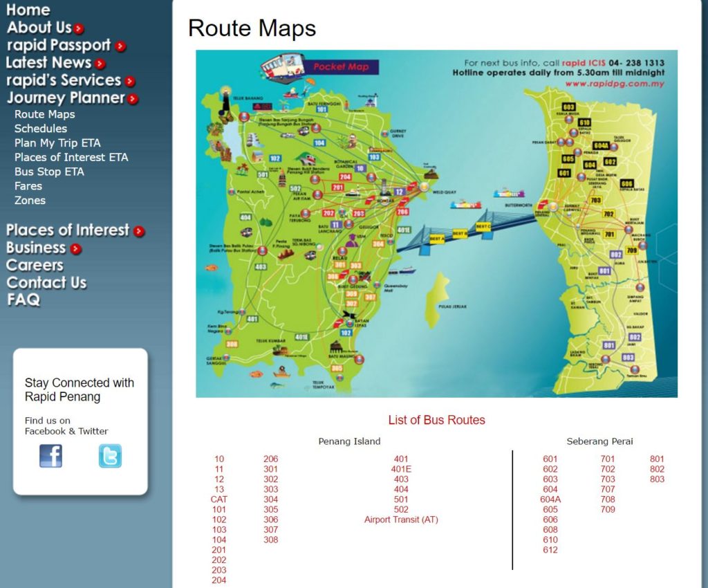The height and width of the screenshot is (588, 708).
Task: Open bus route 104
Action: 219,540
